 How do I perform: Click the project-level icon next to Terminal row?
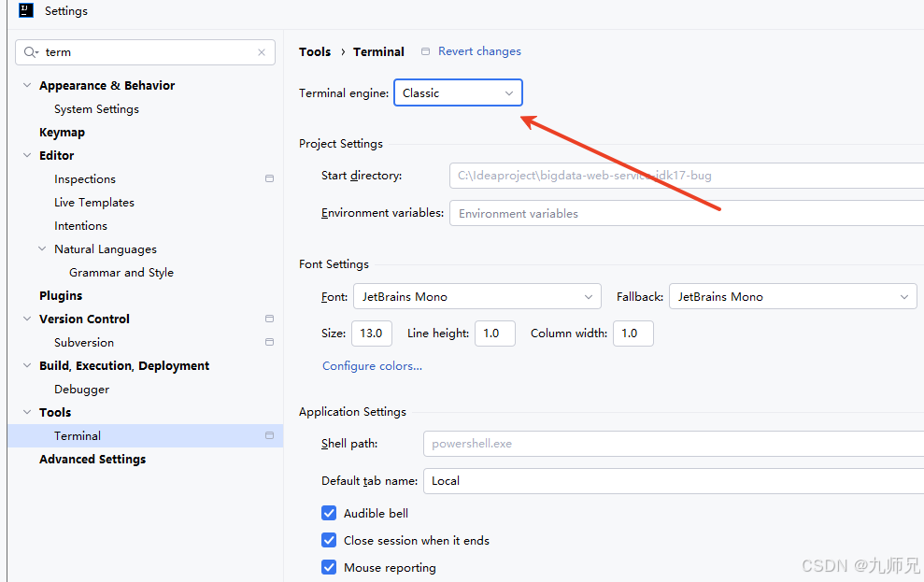pos(269,435)
